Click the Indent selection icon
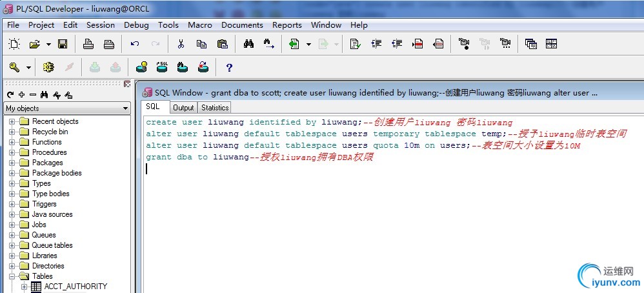The height and width of the screenshot is (293, 644). [x=376, y=44]
